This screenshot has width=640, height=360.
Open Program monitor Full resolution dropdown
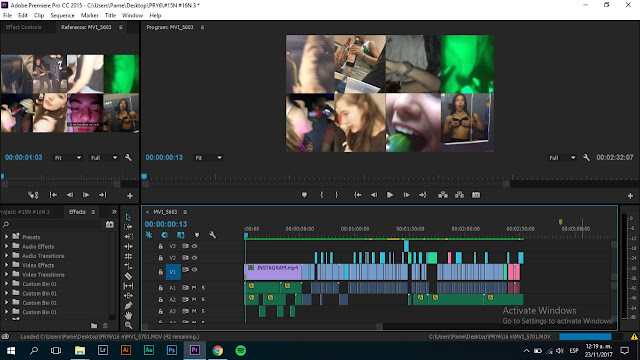pos(562,158)
